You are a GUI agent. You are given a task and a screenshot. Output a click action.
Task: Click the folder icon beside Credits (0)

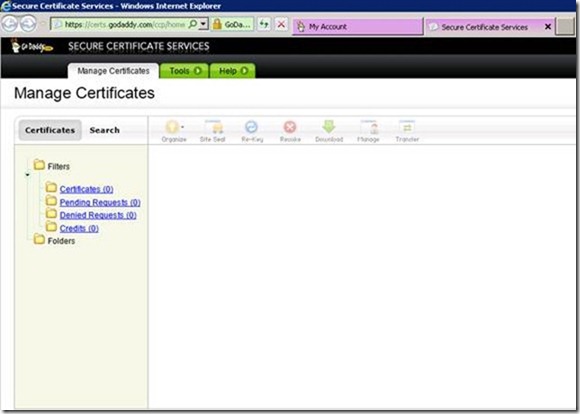pos(51,227)
